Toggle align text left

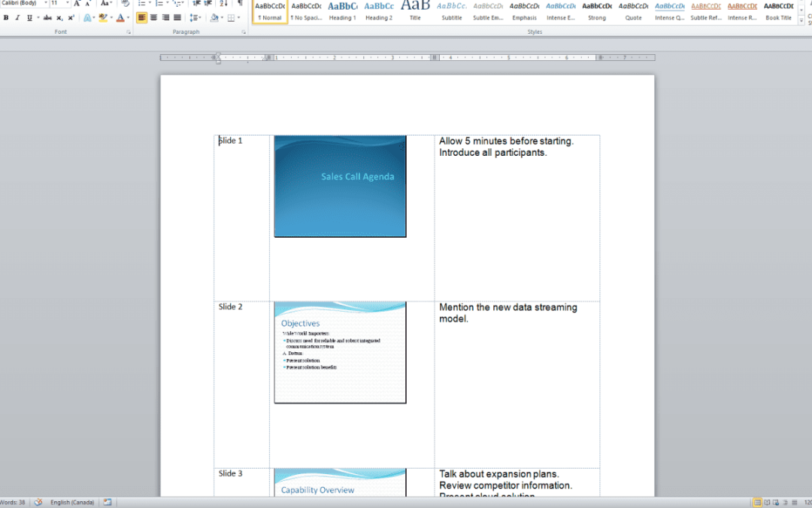tap(142, 17)
